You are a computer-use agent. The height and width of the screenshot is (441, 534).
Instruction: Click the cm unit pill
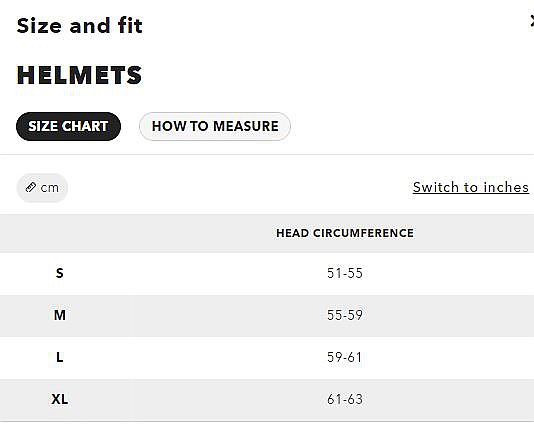pos(42,188)
